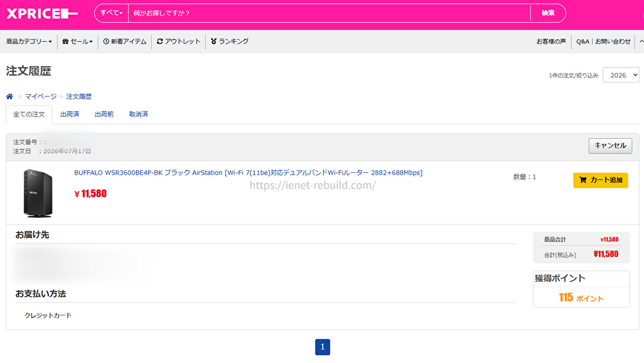Switch to the 出荷前 tab
Viewport: 644px width, 363px height.
[104, 114]
